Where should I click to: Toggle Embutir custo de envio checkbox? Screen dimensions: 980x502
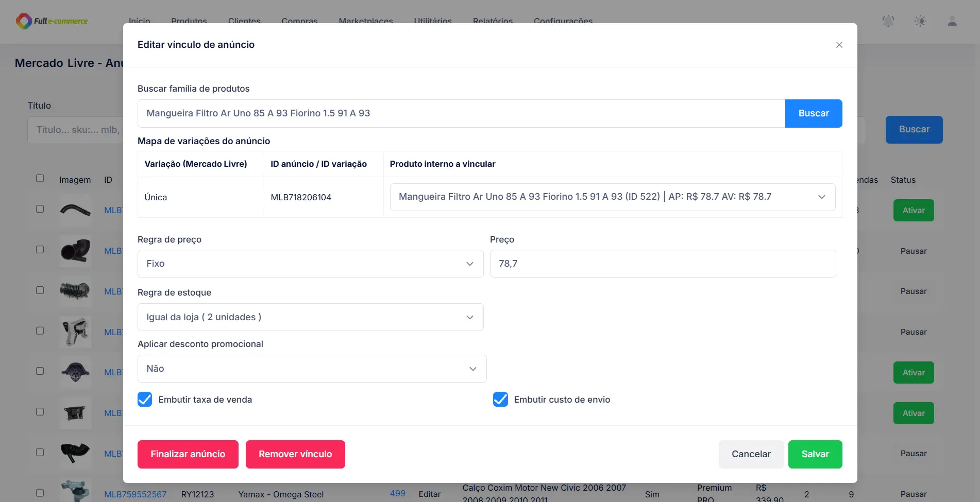tap(500, 400)
